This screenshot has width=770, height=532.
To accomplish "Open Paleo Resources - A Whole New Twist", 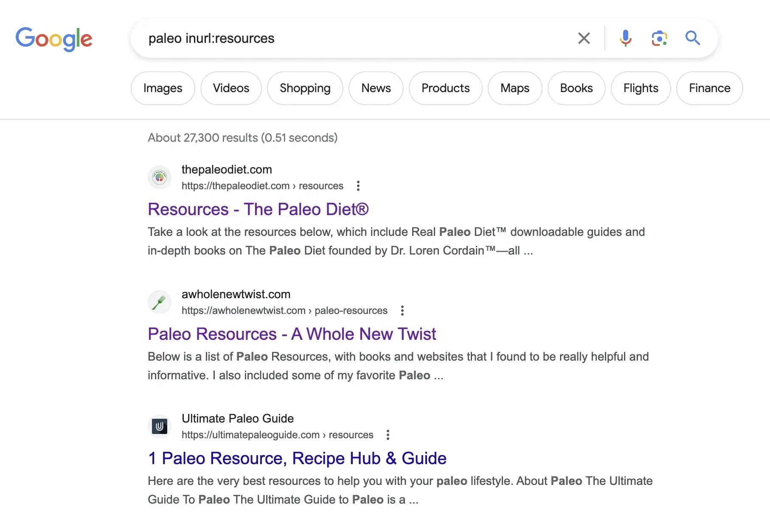I will click(x=292, y=334).
